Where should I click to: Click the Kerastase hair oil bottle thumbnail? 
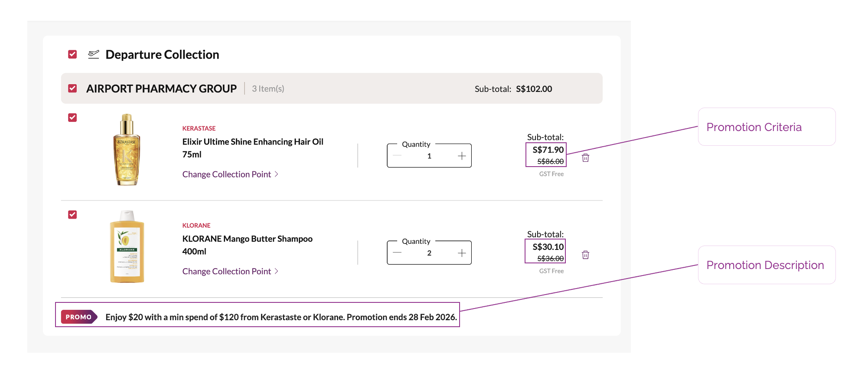127,150
